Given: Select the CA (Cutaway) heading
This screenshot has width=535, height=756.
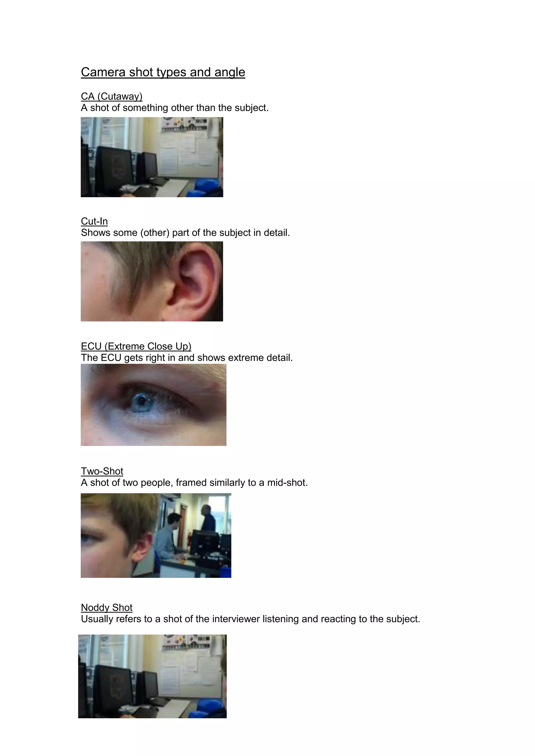Looking at the screenshot, I should [112, 97].
